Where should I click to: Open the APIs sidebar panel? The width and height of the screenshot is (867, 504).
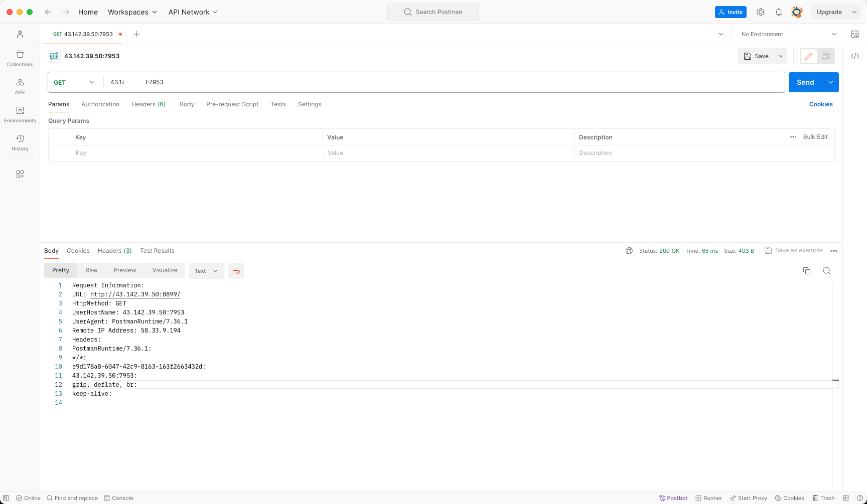click(x=20, y=86)
